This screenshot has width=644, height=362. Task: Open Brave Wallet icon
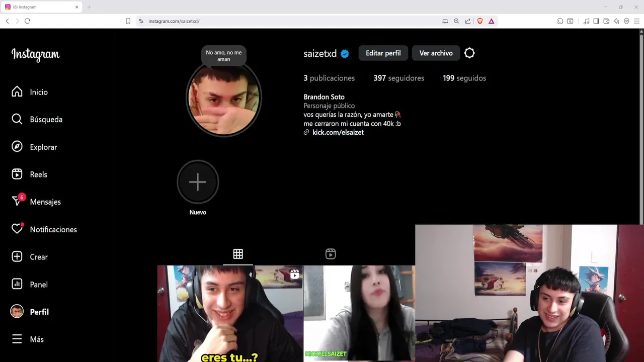606,21
